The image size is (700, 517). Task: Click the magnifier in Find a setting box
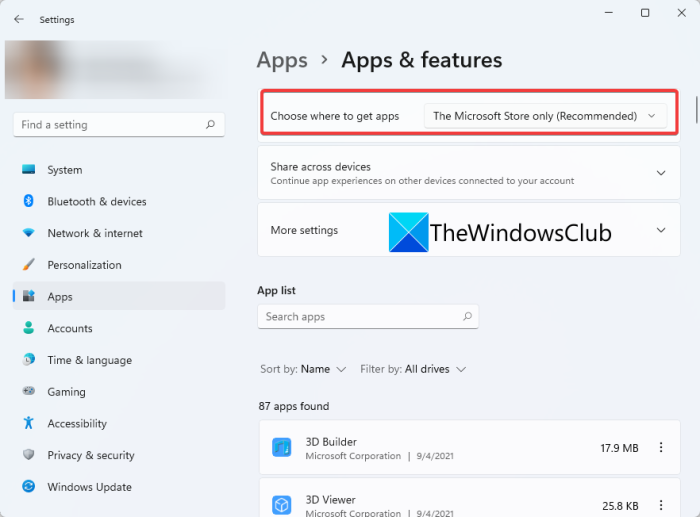(210, 125)
